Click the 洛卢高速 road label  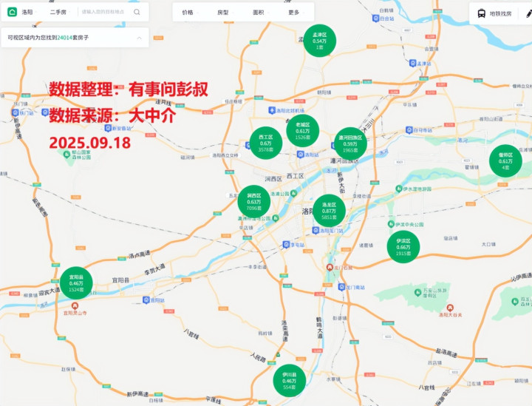click(140, 254)
